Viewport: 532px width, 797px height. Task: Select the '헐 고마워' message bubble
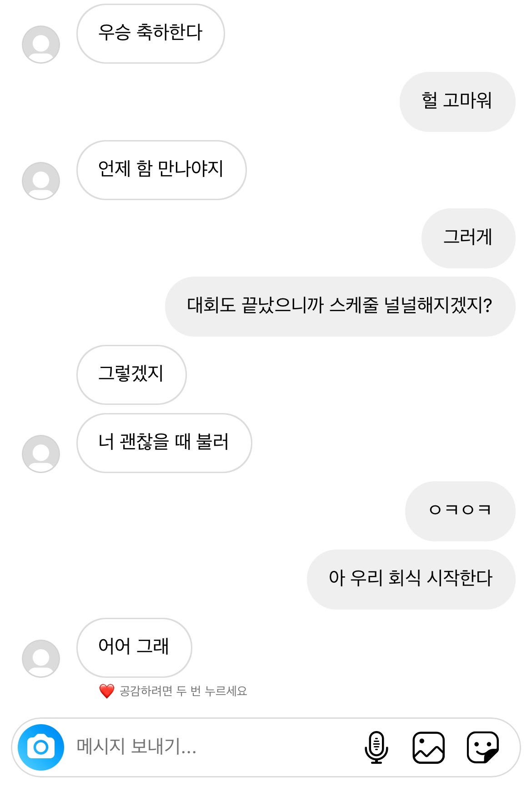(x=457, y=102)
